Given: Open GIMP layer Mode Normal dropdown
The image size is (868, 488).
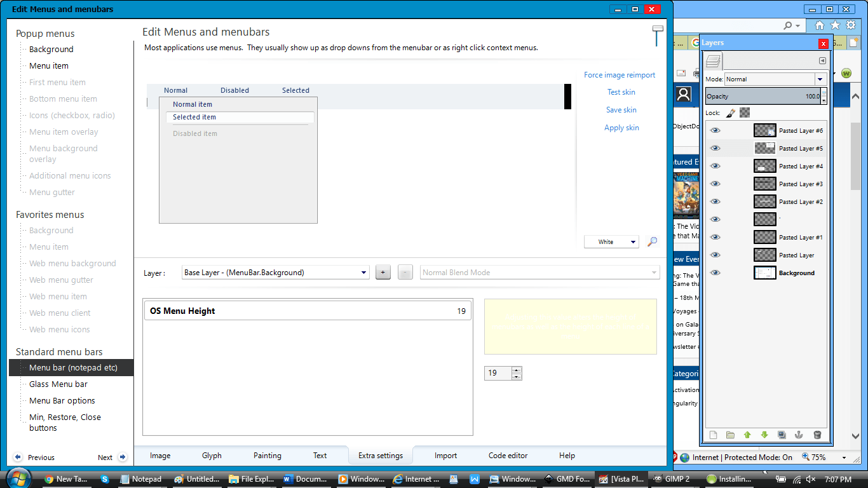Looking at the screenshot, I should [775, 79].
